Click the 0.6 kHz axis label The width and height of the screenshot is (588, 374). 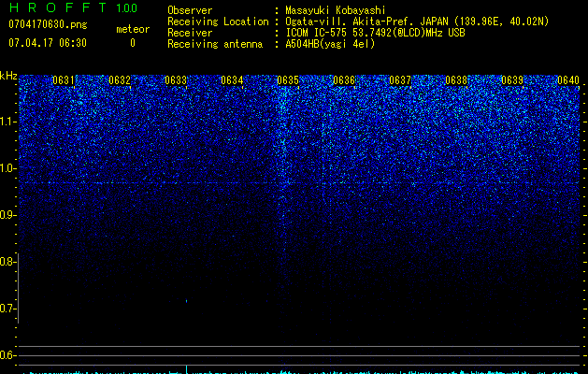(x=8, y=355)
